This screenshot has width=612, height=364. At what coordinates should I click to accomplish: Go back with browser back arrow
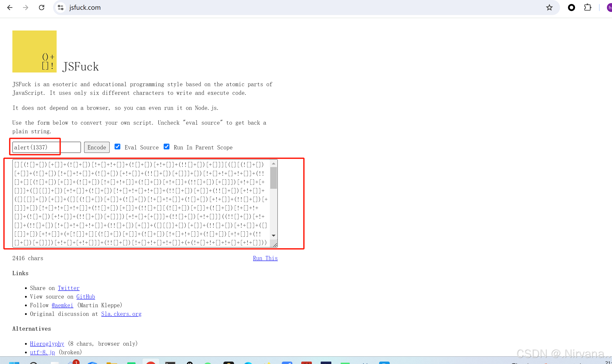(10, 8)
